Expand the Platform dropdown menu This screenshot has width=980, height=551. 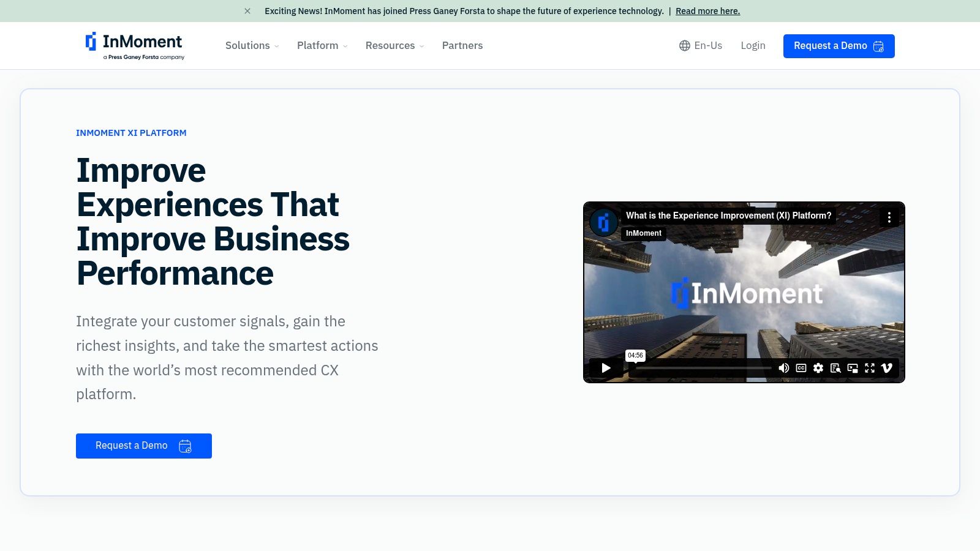[322, 45]
